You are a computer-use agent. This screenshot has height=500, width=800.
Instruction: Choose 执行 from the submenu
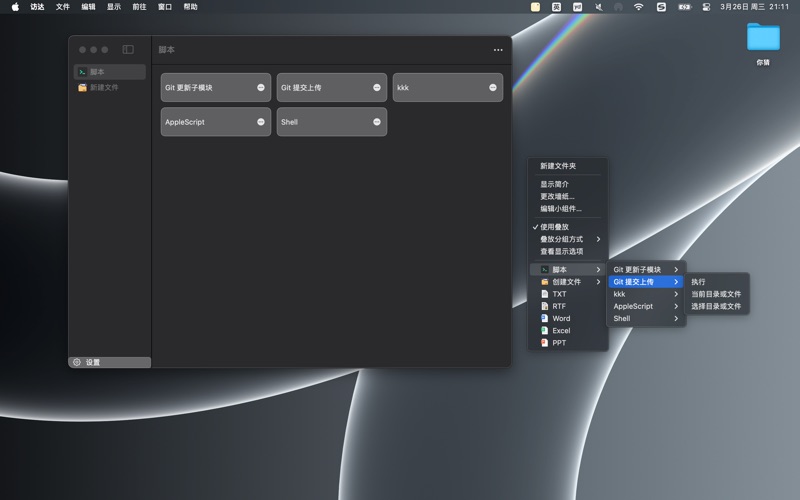coord(698,282)
